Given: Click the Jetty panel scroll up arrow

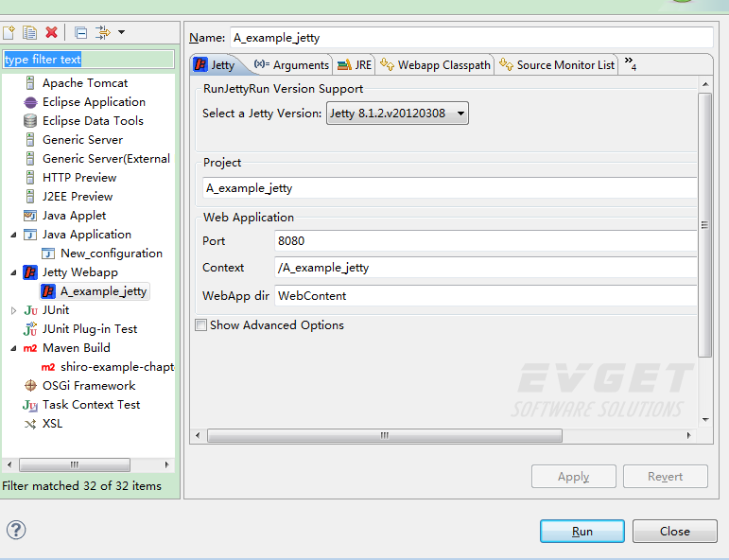Looking at the screenshot, I should tap(705, 84).
